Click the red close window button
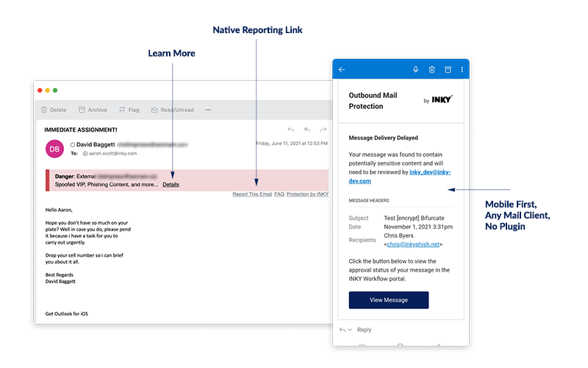The width and height of the screenshot is (588, 368). pos(40,91)
